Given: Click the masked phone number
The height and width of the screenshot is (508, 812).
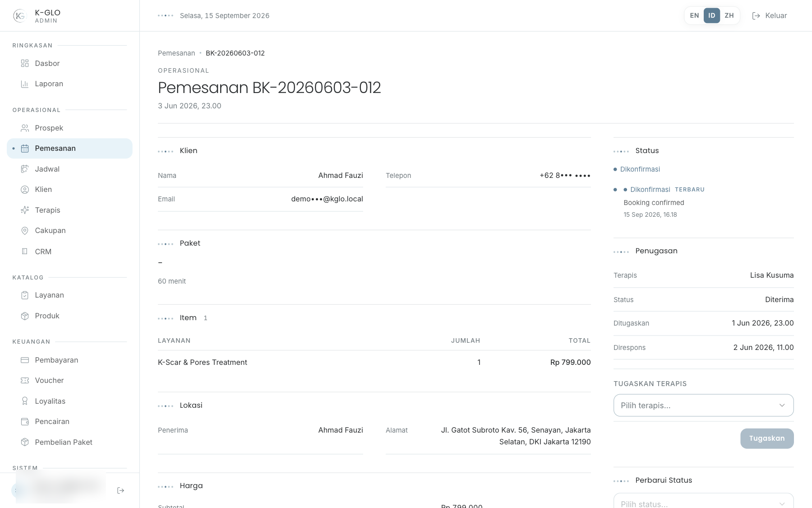Looking at the screenshot, I should tap(565, 176).
